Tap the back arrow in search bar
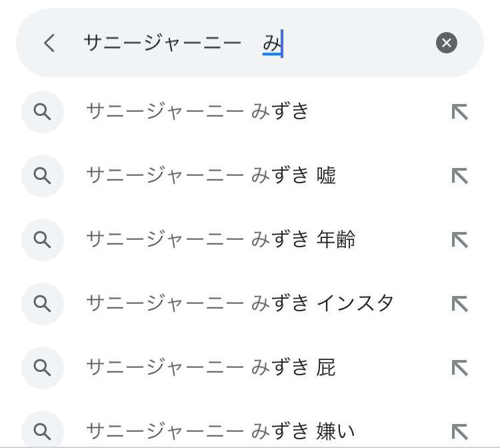The width and height of the screenshot is (500, 448). [x=49, y=43]
